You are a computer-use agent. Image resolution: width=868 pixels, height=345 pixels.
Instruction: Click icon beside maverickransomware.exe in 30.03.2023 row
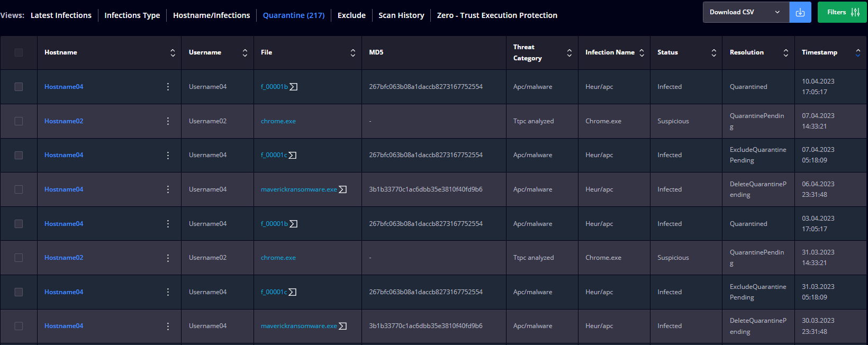pyautogui.click(x=343, y=326)
